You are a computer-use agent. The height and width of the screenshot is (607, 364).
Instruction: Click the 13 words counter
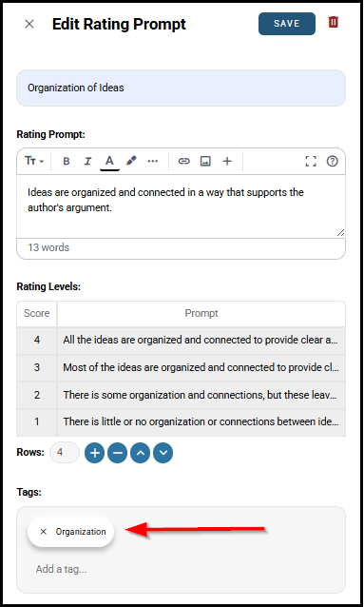48,247
